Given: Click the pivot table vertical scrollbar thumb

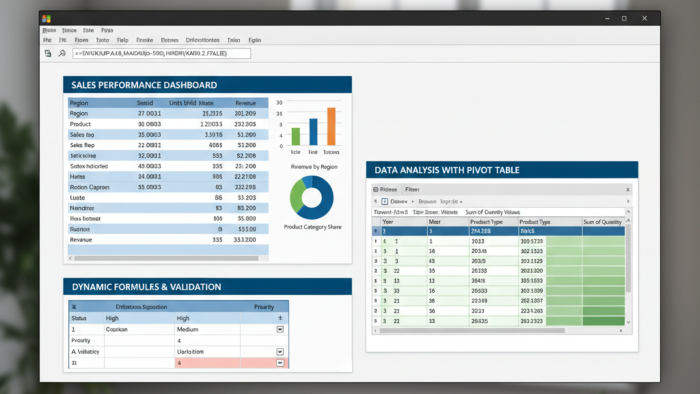Looking at the screenshot, I should click(x=628, y=259).
